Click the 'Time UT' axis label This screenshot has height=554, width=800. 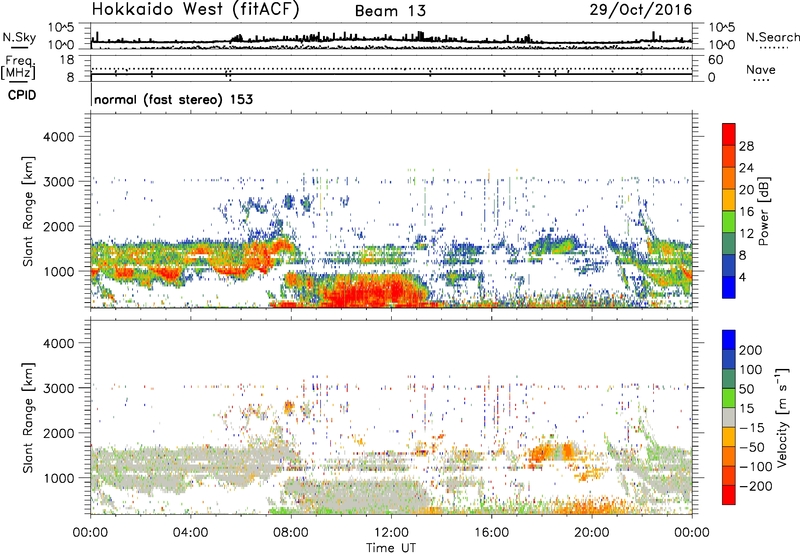[x=391, y=548]
